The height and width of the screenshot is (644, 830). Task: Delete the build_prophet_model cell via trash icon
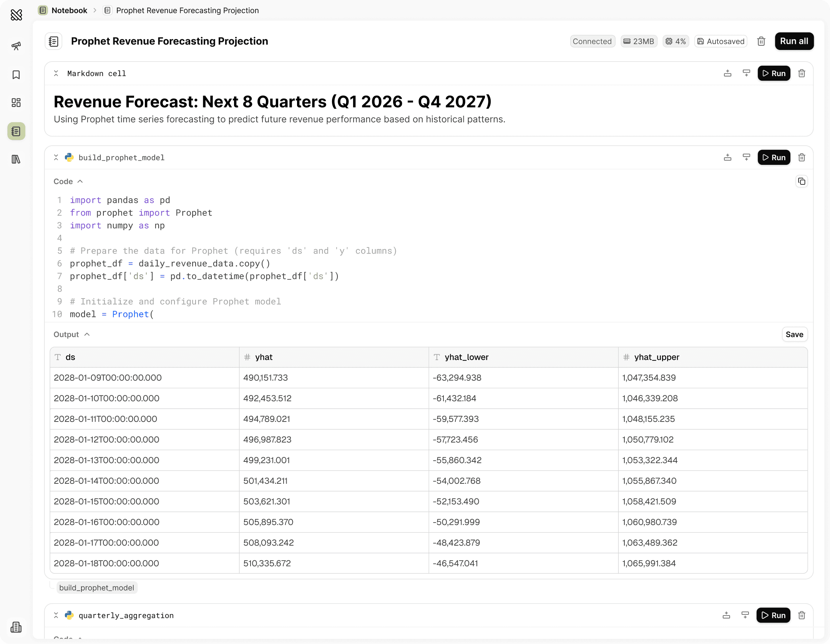[802, 158]
